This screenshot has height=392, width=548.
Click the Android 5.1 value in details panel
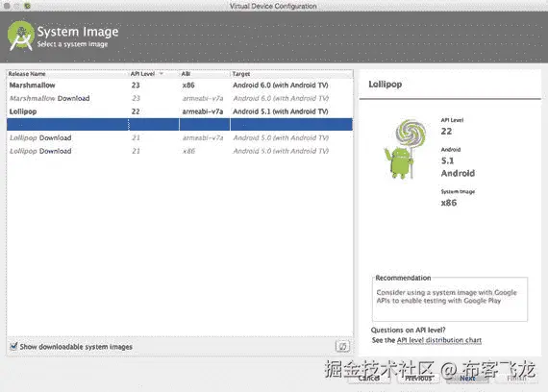(x=447, y=161)
